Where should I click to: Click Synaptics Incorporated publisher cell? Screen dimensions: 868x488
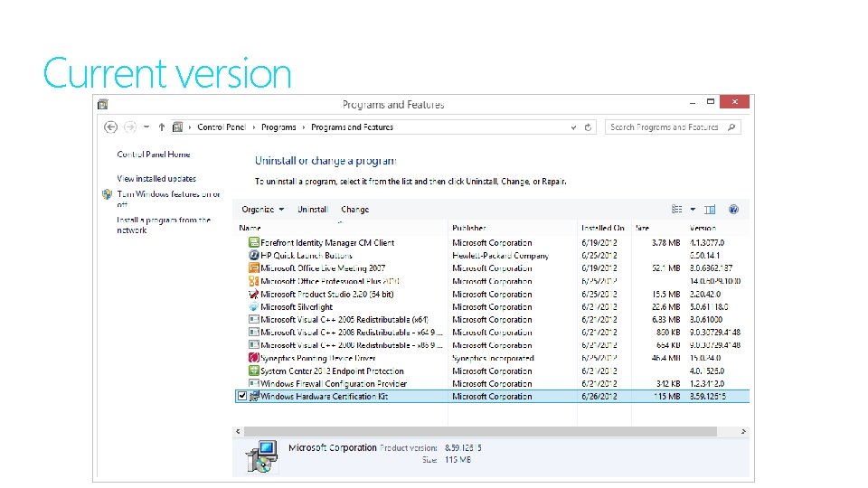click(493, 358)
